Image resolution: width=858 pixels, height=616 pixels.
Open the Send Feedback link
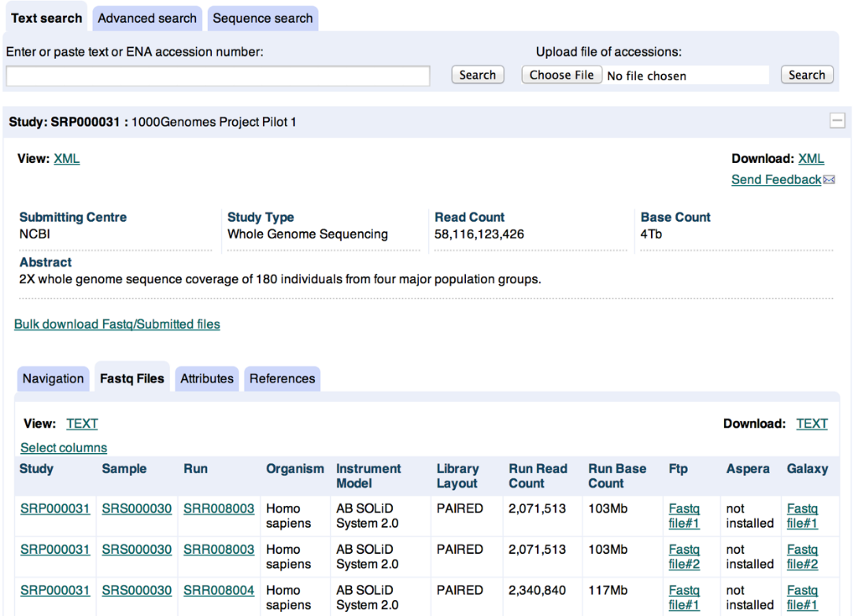pyautogui.click(x=775, y=180)
